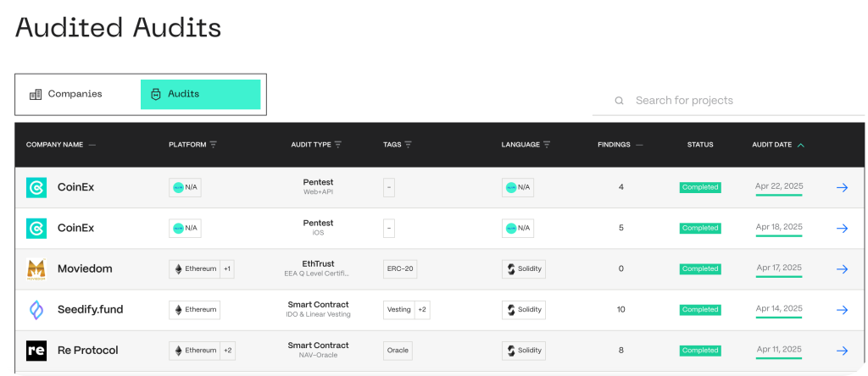Click the Apr 18, 2025 date

779,227
